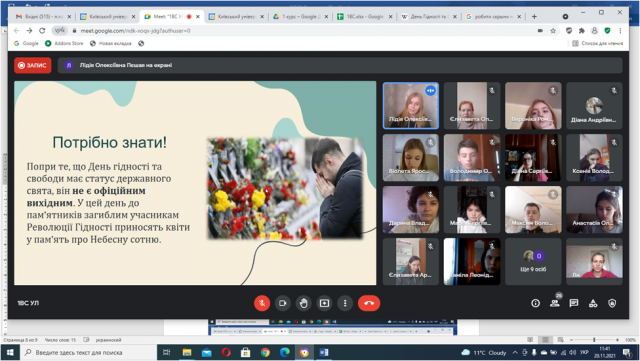Toggle the camera button in Meet
This screenshot has width=640, height=361.
(282, 303)
